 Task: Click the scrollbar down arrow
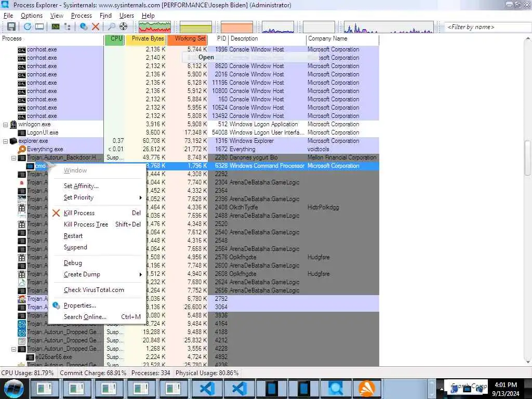pyautogui.click(x=528, y=362)
